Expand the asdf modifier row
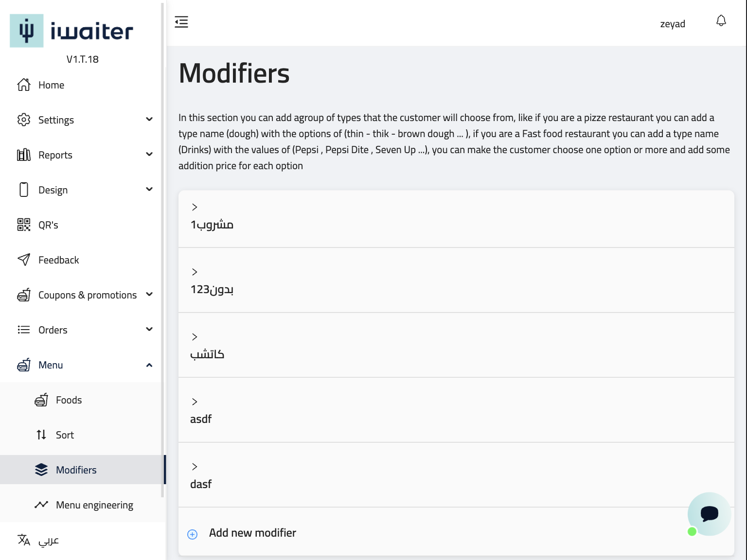 pos(195,402)
